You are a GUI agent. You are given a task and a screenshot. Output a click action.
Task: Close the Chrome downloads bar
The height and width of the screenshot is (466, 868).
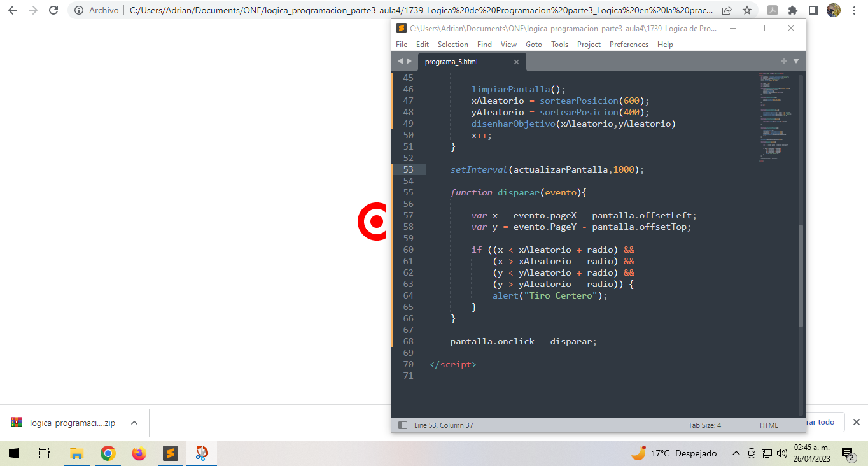point(856,422)
